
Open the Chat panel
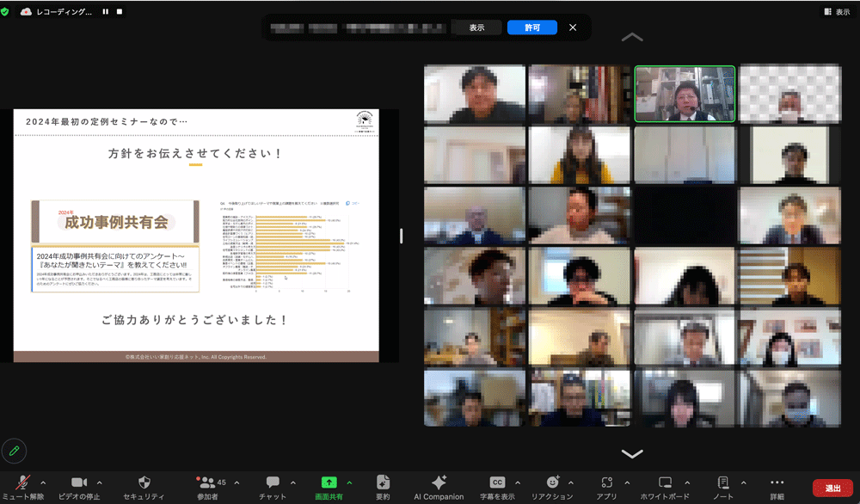273,482
